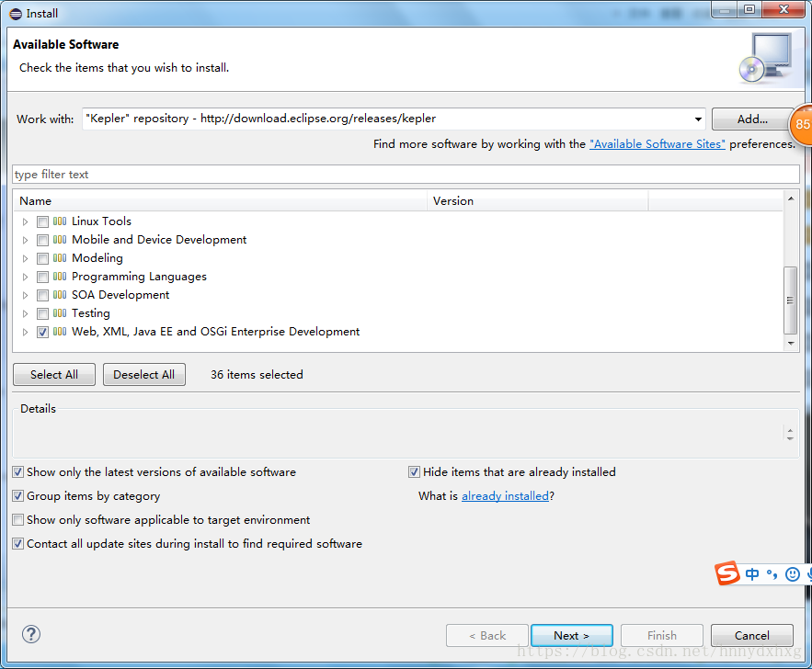Enable Show only software applicable to target environment
The width and height of the screenshot is (812, 669).
(18, 519)
